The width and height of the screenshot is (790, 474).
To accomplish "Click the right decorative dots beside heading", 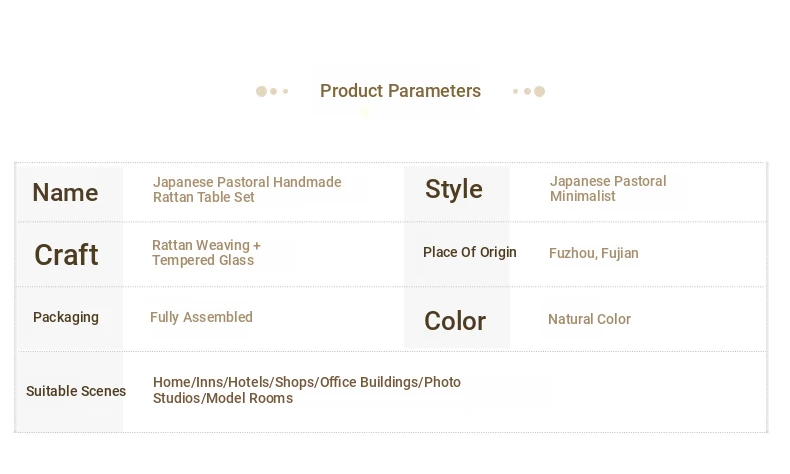I will [x=529, y=91].
